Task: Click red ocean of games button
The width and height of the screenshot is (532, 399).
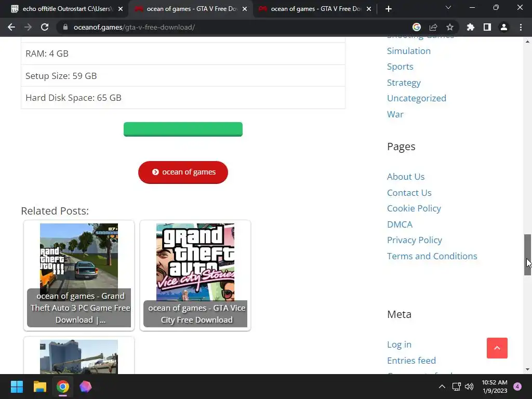Action: click(x=183, y=172)
